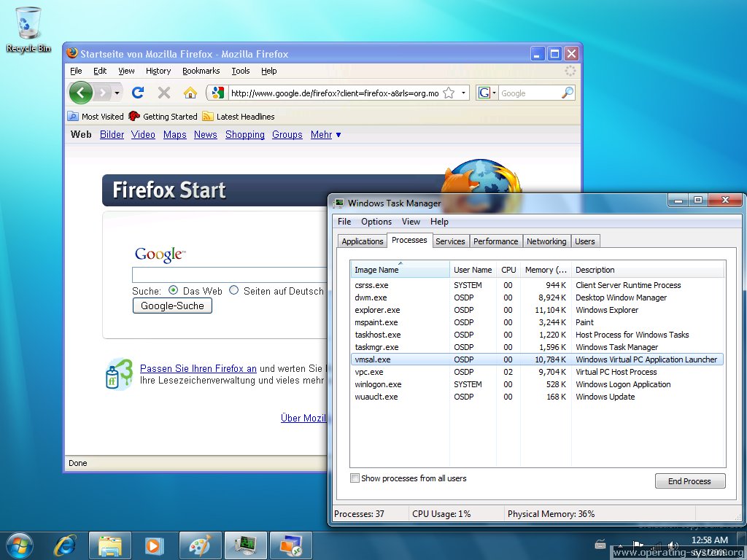747x560 pixels.
Task: Switch to Paint in the taskbar
Action: [x=200, y=545]
